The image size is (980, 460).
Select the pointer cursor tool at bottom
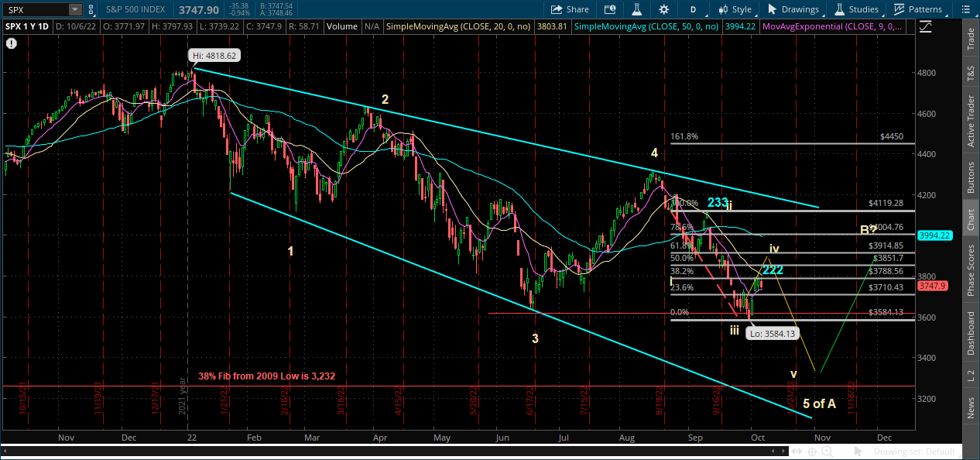[858, 451]
